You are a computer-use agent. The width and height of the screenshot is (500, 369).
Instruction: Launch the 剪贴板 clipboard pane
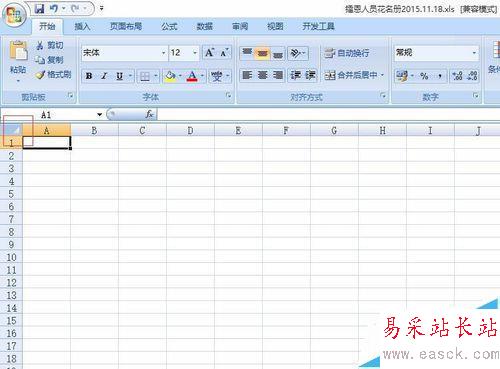[70, 96]
